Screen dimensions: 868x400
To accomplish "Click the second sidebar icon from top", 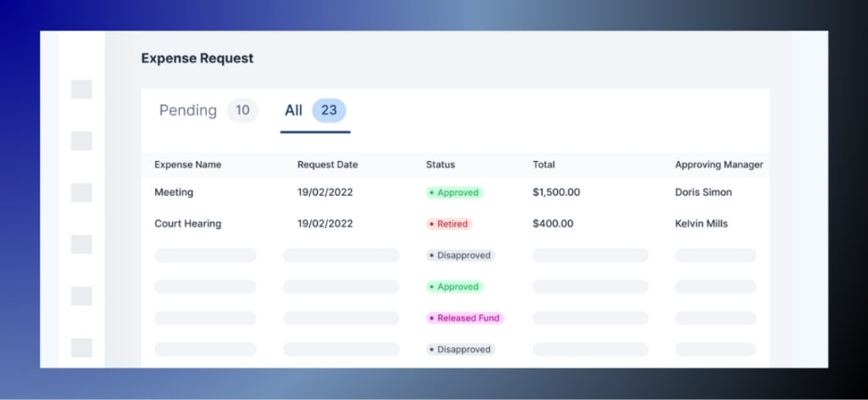I will (x=81, y=141).
